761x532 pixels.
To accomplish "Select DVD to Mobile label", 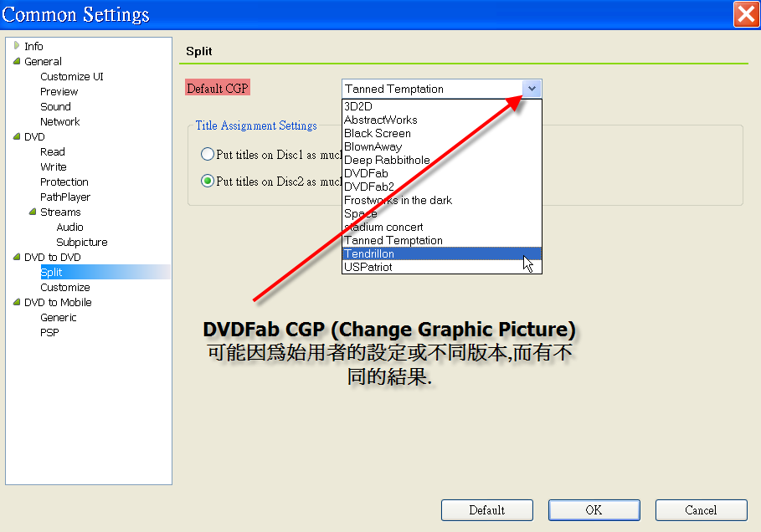I will [58, 302].
